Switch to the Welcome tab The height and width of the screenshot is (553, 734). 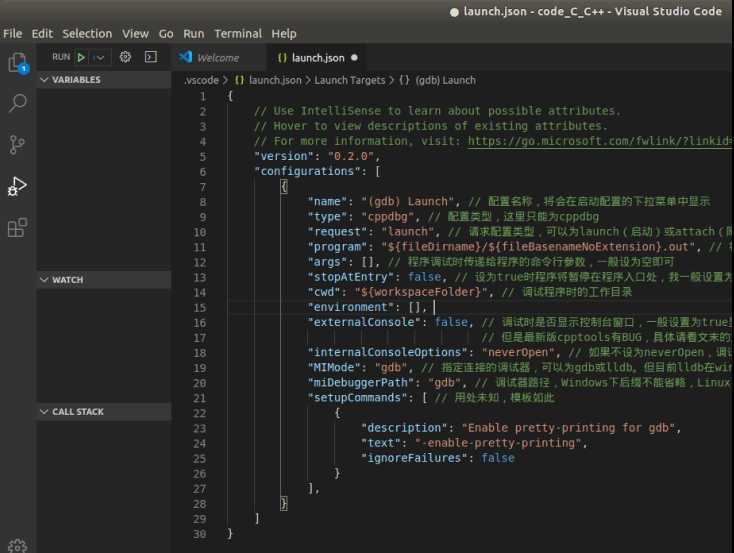pos(220,58)
